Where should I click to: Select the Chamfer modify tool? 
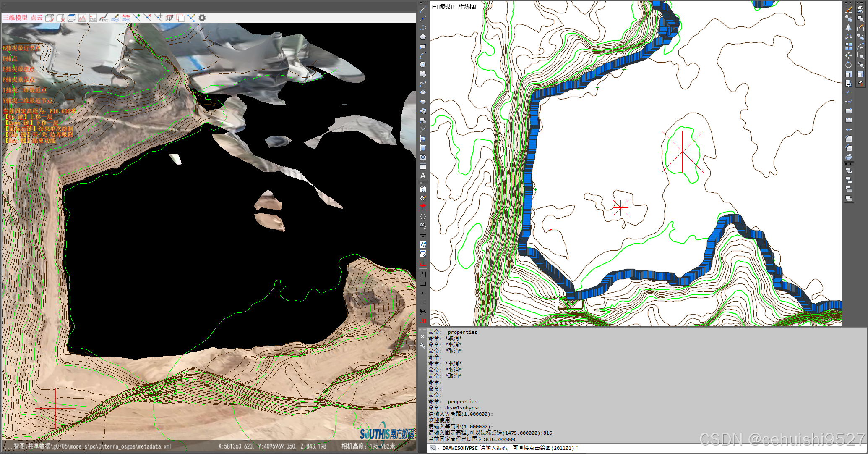(849, 138)
